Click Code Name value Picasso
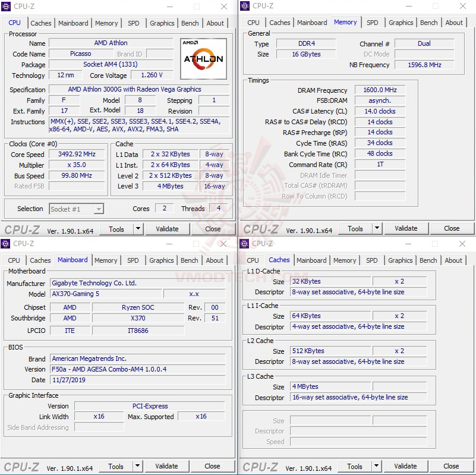476x475 pixels. click(x=81, y=54)
